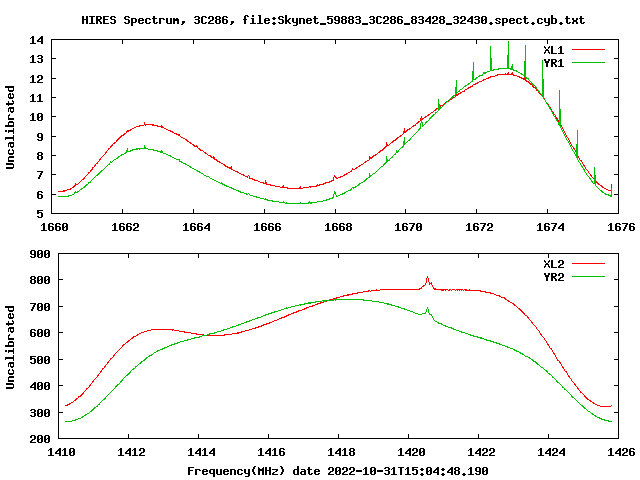Click the 12 y-axis tick label

36,79
